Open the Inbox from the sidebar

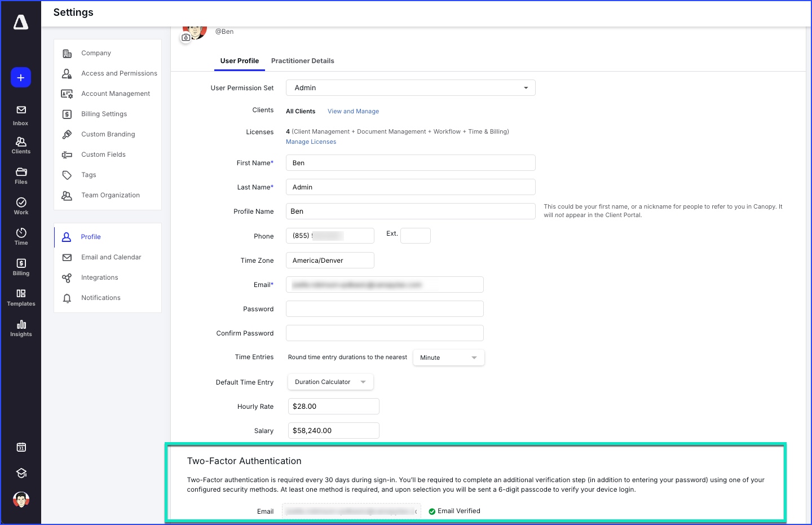(x=21, y=115)
